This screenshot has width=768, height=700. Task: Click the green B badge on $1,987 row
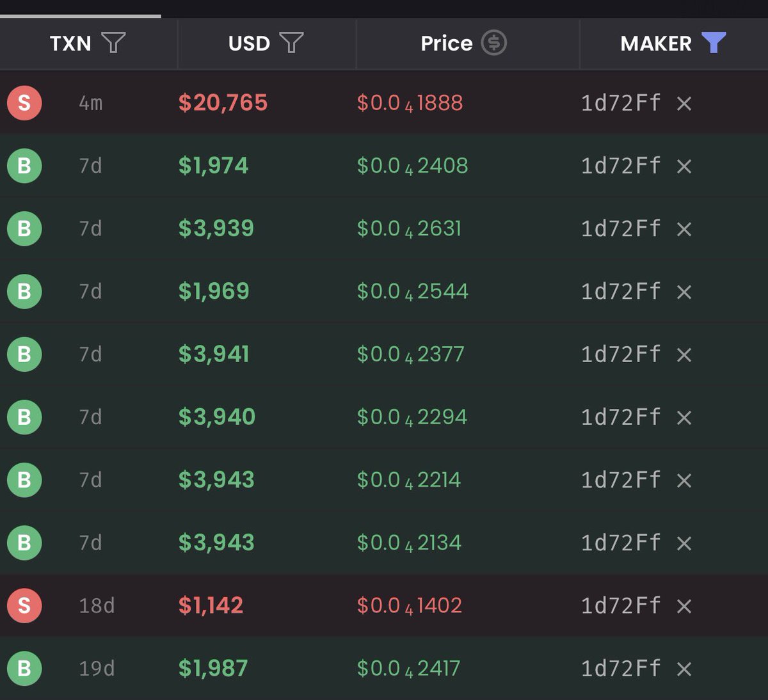pyautogui.click(x=24, y=668)
